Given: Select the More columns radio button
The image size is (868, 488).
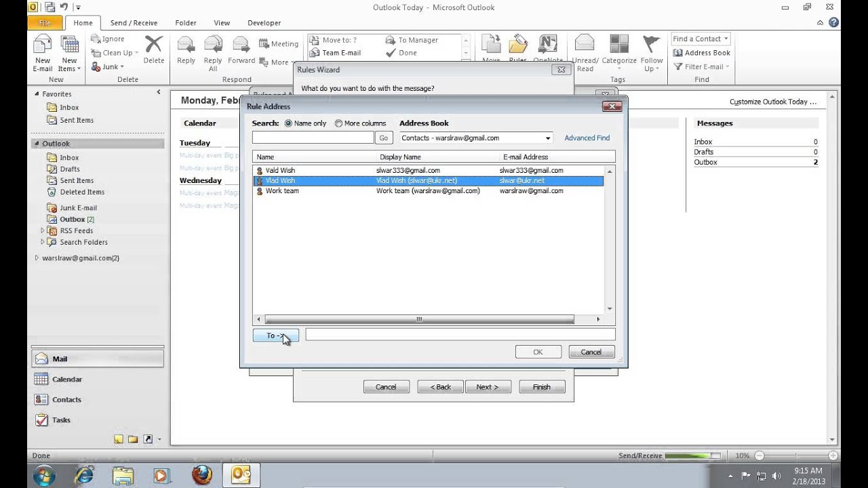Looking at the screenshot, I should point(338,123).
